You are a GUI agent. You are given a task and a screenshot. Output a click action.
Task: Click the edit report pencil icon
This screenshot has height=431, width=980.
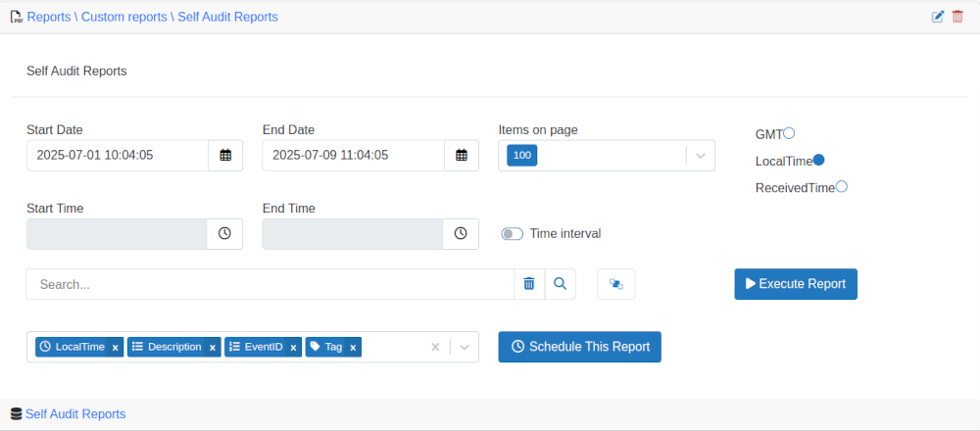pyautogui.click(x=938, y=17)
